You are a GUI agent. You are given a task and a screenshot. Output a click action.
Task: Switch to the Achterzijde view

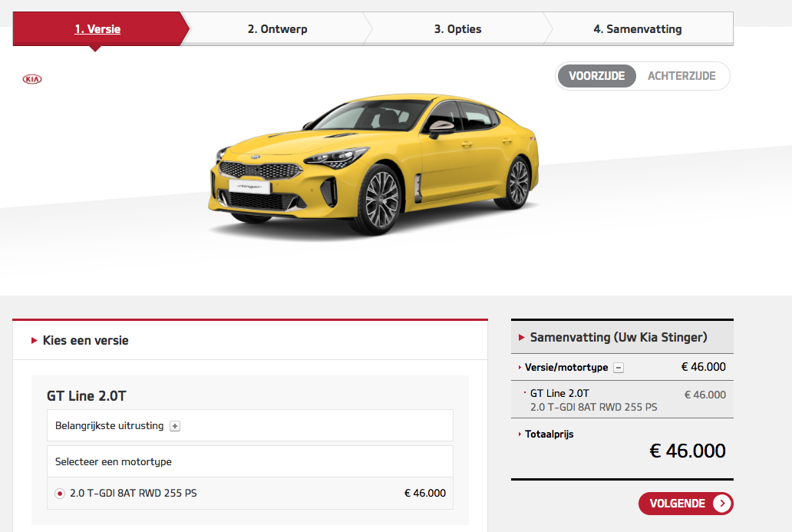point(681,76)
